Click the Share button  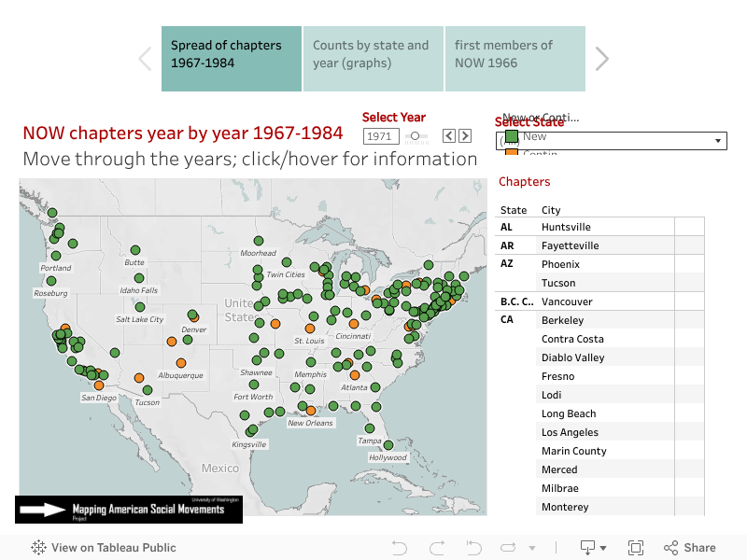pos(689,548)
